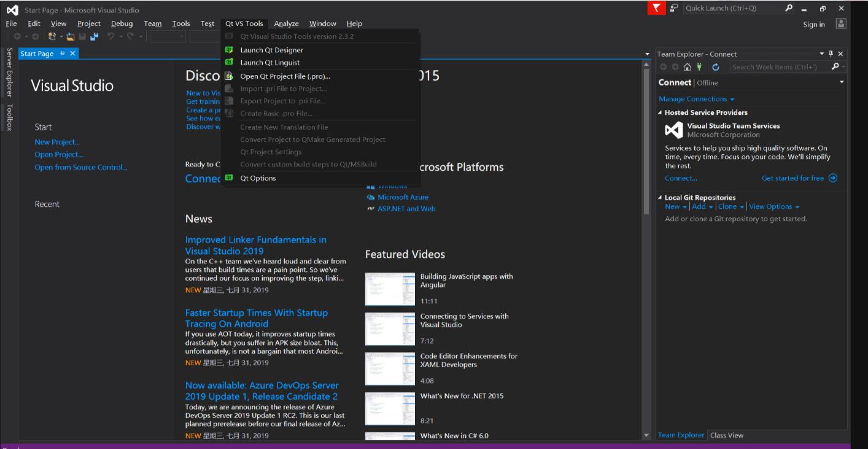
Task: Collapse the Local Git Repositories section
Action: [x=661, y=198]
